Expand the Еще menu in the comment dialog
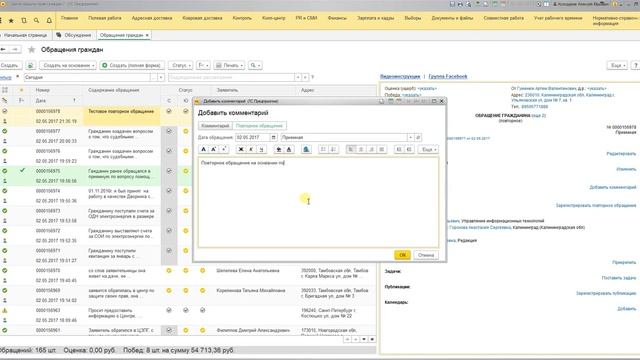640x360 pixels. 429,149
